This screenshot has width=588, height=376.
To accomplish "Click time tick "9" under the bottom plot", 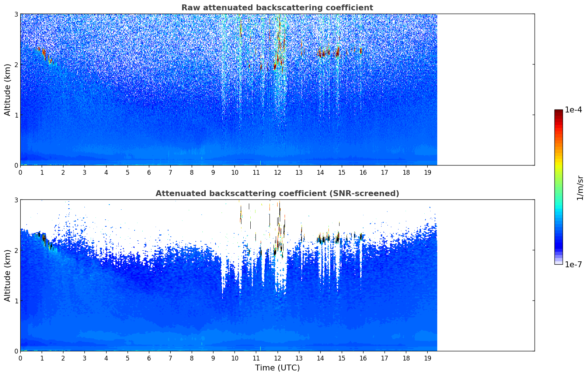I will pos(213,358).
